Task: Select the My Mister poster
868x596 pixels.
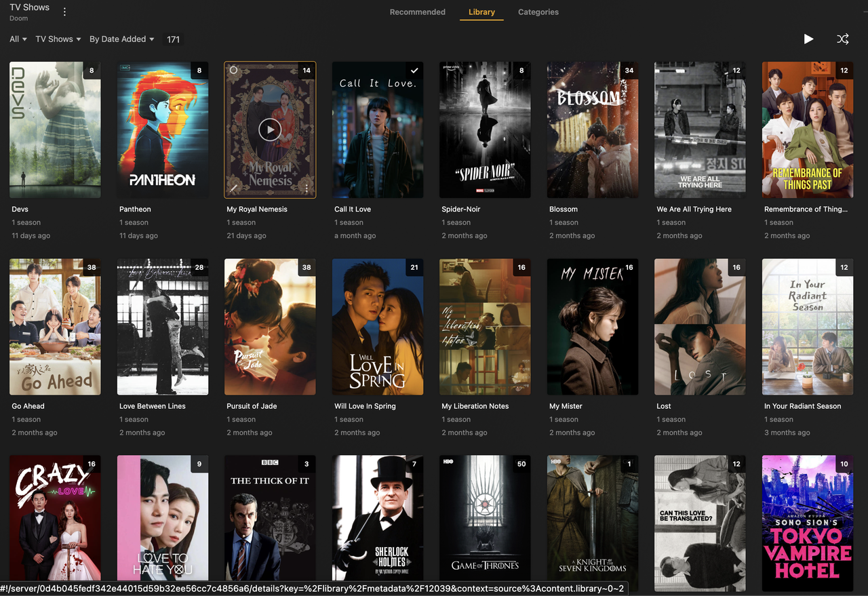Action: 593,327
